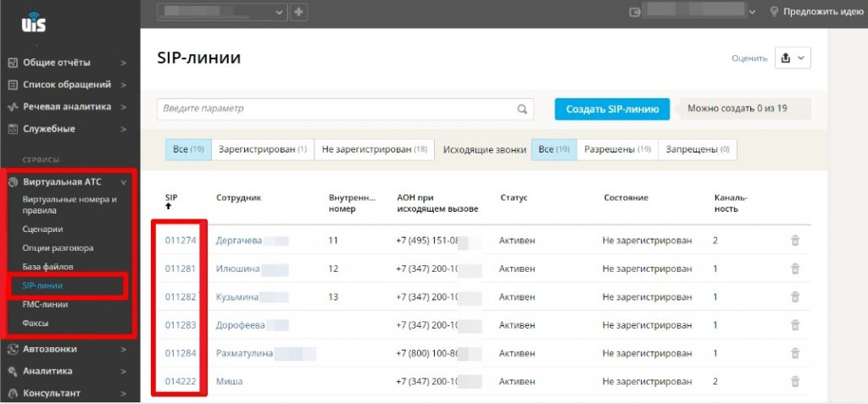Click Создать SIP-линию button
Screen dimensions: 868x404
[x=612, y=109]
